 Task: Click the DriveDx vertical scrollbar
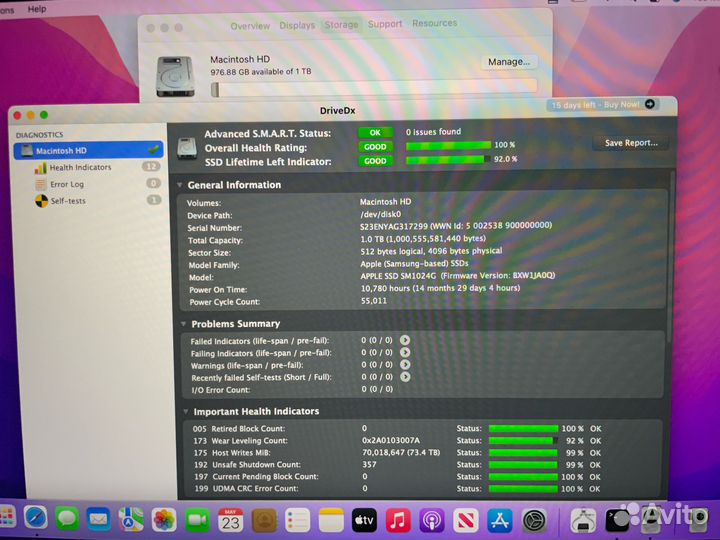pyautogui.click(x=671, y=257)
